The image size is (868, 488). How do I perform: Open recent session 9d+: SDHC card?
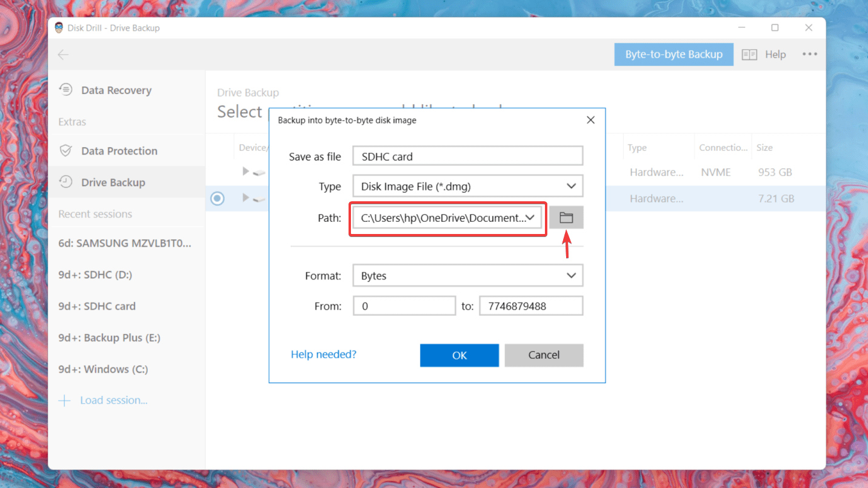97,306
